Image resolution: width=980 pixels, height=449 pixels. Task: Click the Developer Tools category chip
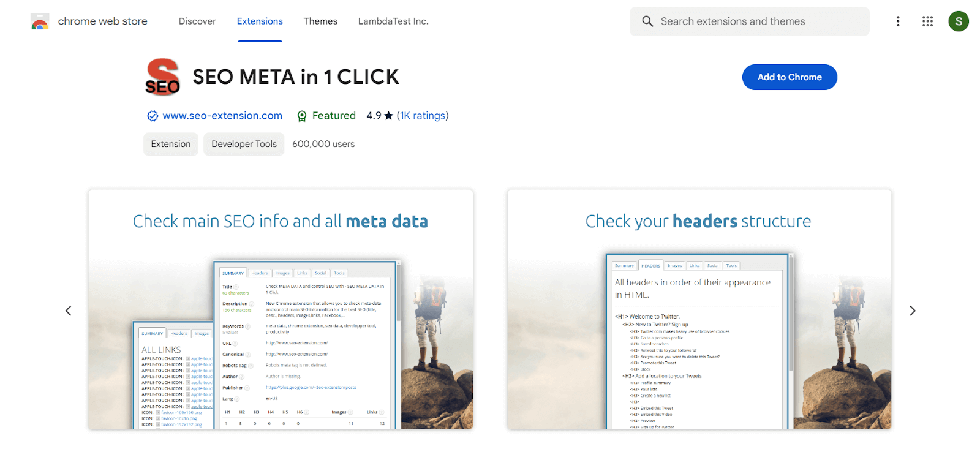point(244,144)
